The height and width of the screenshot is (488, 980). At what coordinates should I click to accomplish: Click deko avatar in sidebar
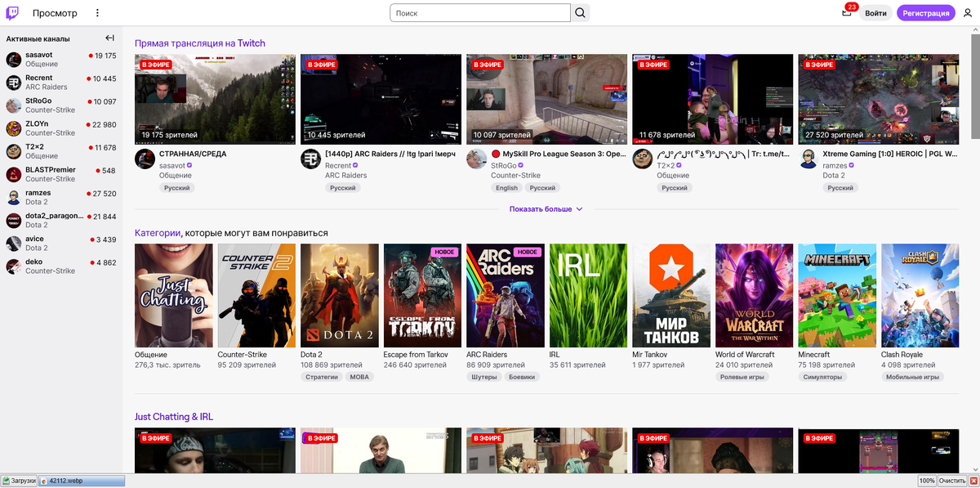(14, 266)
